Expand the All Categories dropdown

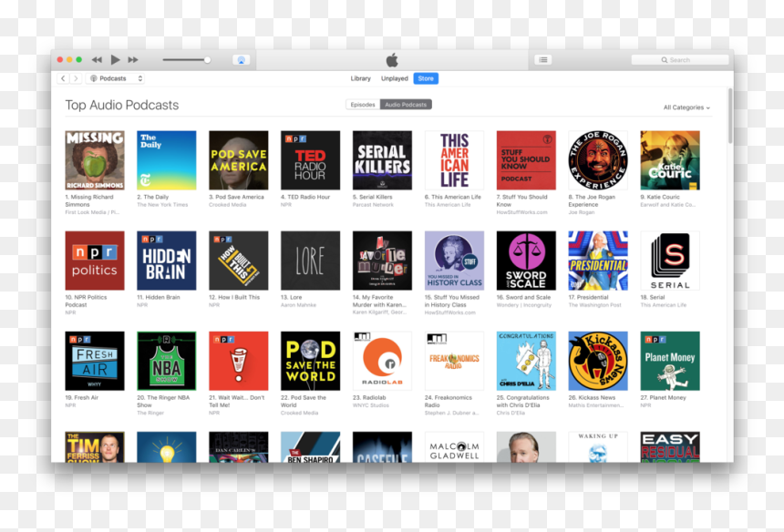[686, 107]
